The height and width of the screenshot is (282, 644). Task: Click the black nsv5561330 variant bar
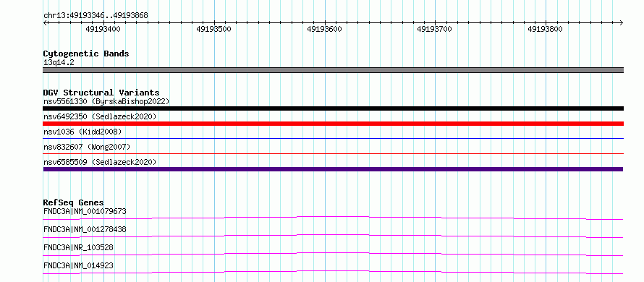(333, 108)
